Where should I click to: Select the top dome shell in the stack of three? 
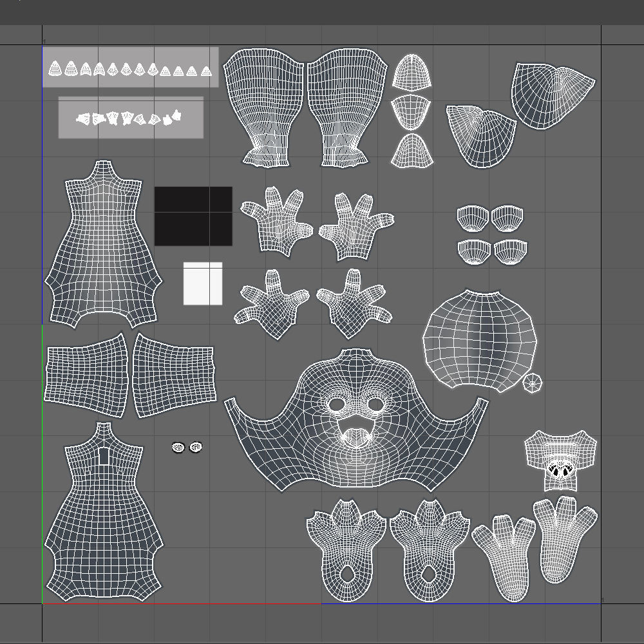(412, 71)
